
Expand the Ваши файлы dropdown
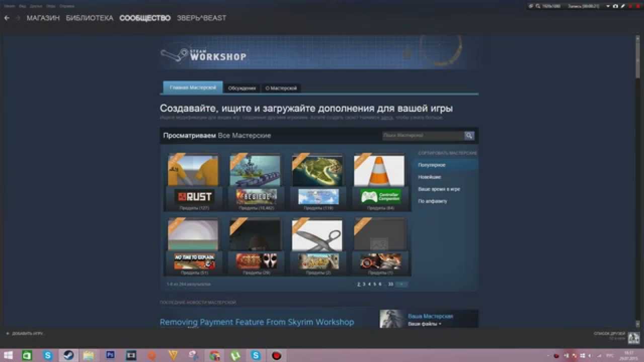click(425, 324)
